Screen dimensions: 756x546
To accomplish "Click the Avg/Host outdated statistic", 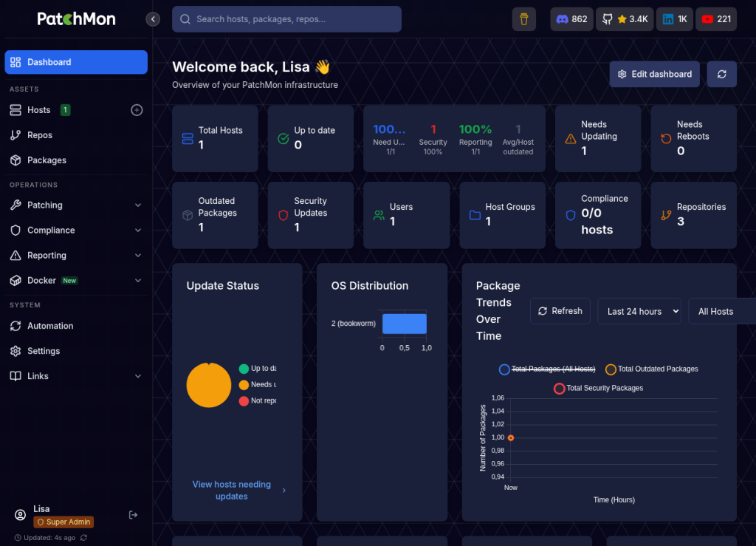I will point(518,140).
